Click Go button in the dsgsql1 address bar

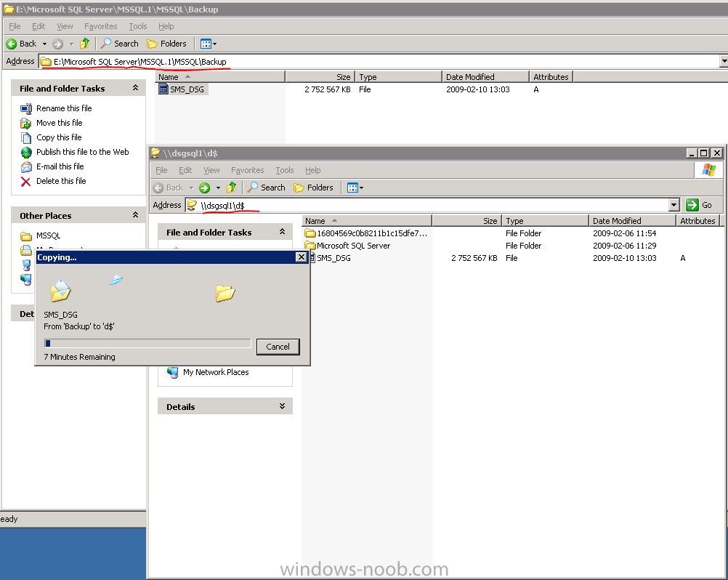(x=699, y=205)
